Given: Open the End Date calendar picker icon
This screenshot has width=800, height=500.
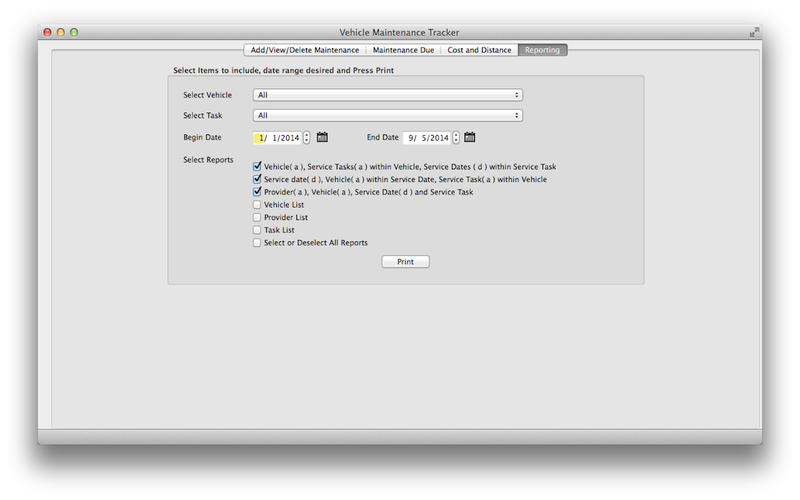Looking at the screenshot, I should coord(469,137).
